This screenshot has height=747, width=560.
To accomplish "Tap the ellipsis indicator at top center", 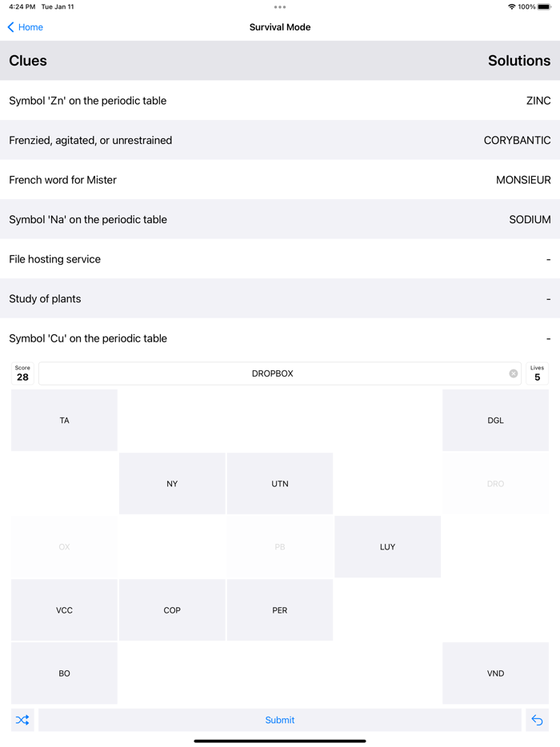I will 279,7.
